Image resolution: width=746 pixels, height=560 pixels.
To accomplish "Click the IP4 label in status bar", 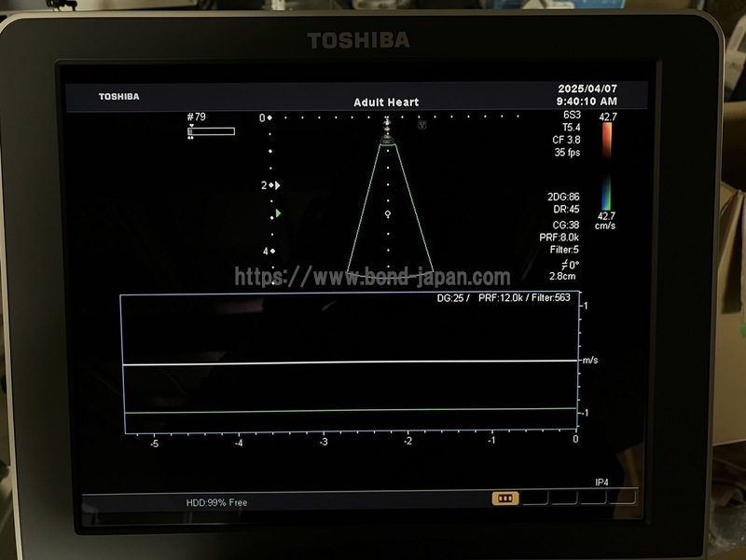I will coord(601,483).
